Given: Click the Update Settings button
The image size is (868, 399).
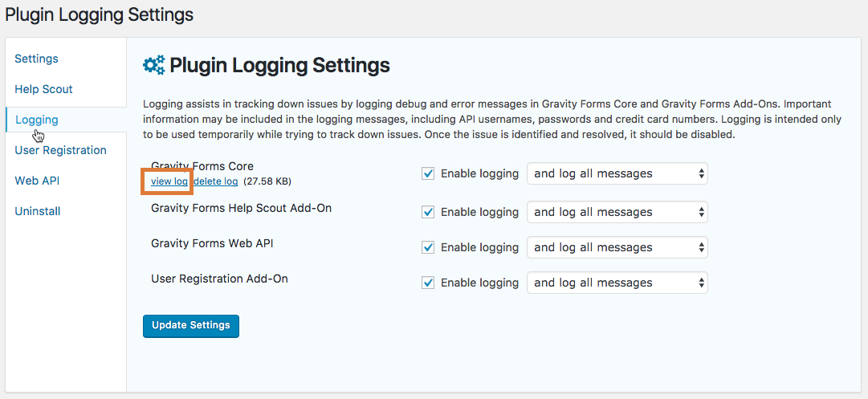Looking at the screenshot, I should click(191, 326).
